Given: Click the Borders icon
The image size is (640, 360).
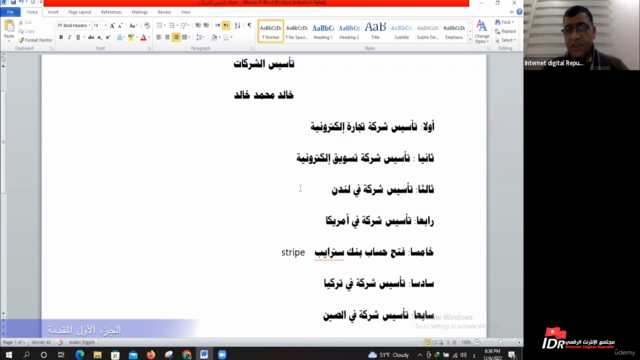Looking at the screenshot, I should click(226, 37).
